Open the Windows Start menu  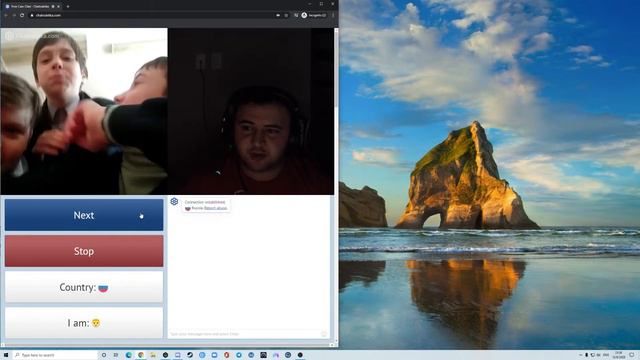[6, 355]
